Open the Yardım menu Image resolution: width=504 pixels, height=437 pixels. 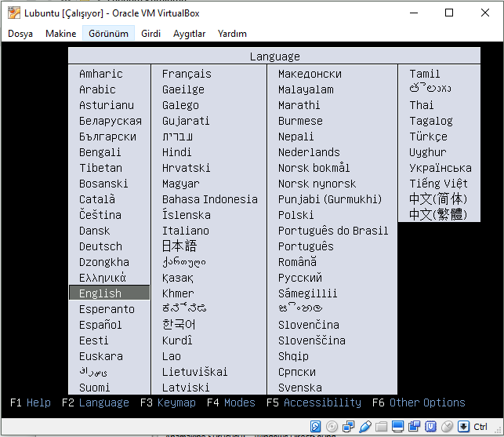pos(232,34)
